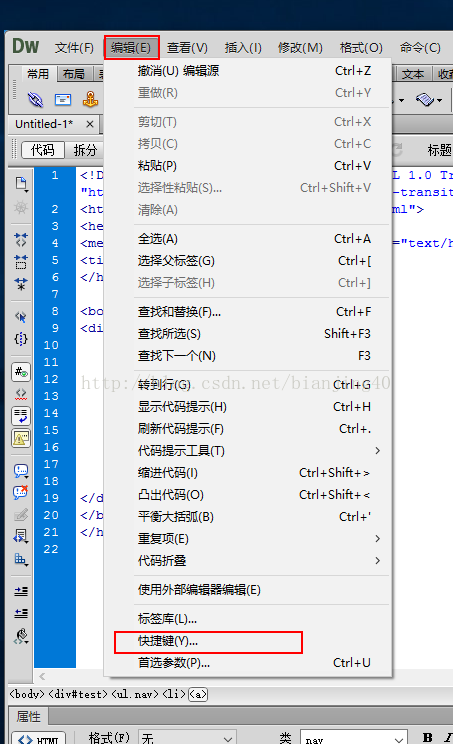This screenshot has width=453, height=744.
Task: Click the HTML button in Properties panel
Action: (x=39, y=739)
